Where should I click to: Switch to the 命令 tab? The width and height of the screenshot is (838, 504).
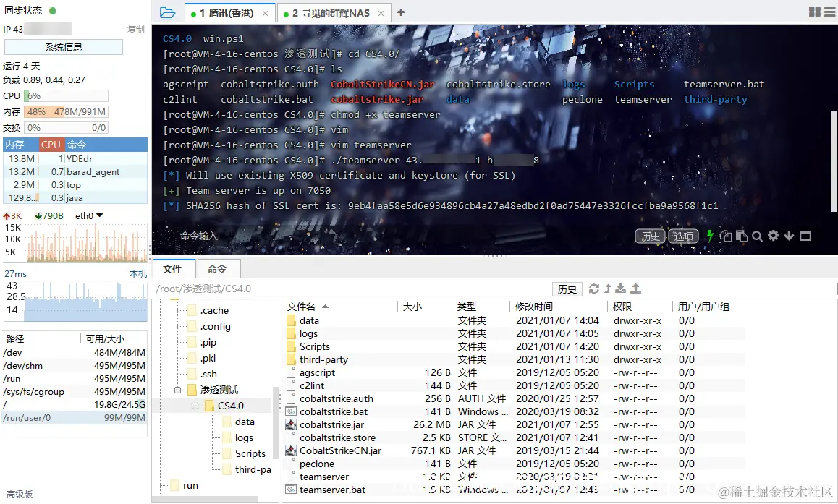(x=219, y=268)
